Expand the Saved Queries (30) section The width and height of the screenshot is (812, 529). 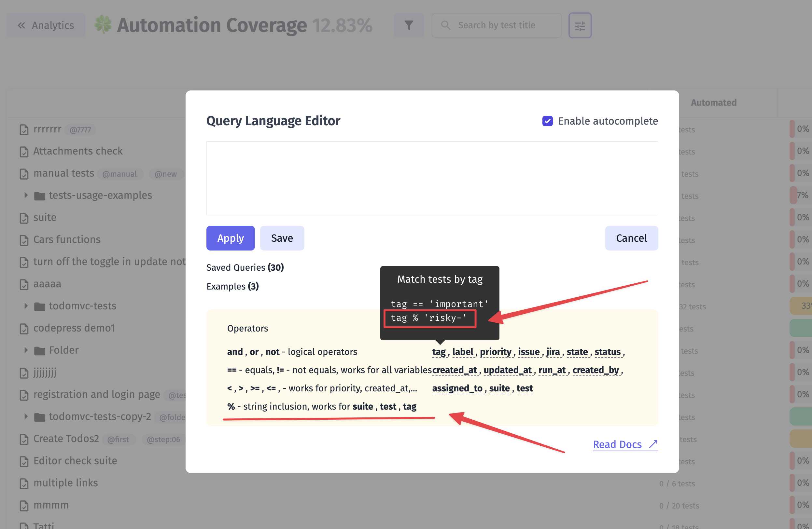(x=245, y=267)
